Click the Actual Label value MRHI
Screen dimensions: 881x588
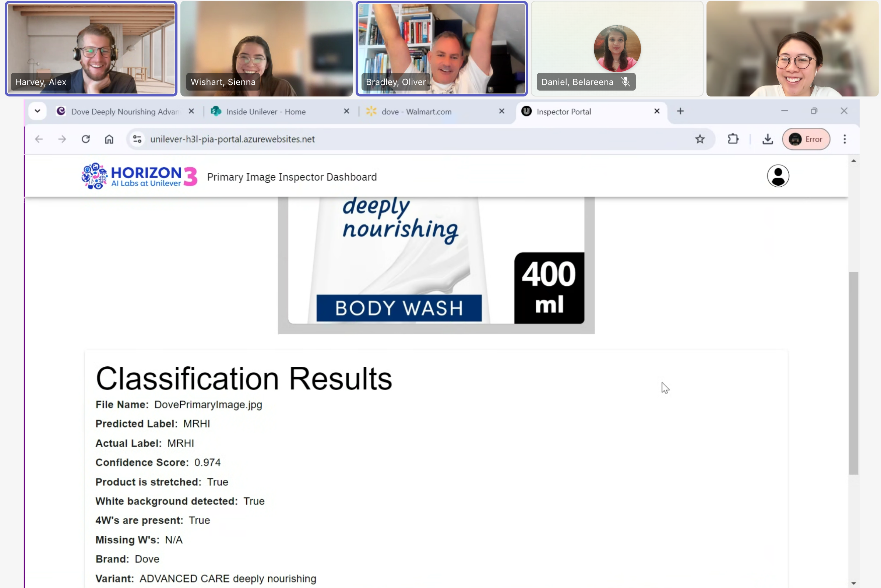click(181, 443)
